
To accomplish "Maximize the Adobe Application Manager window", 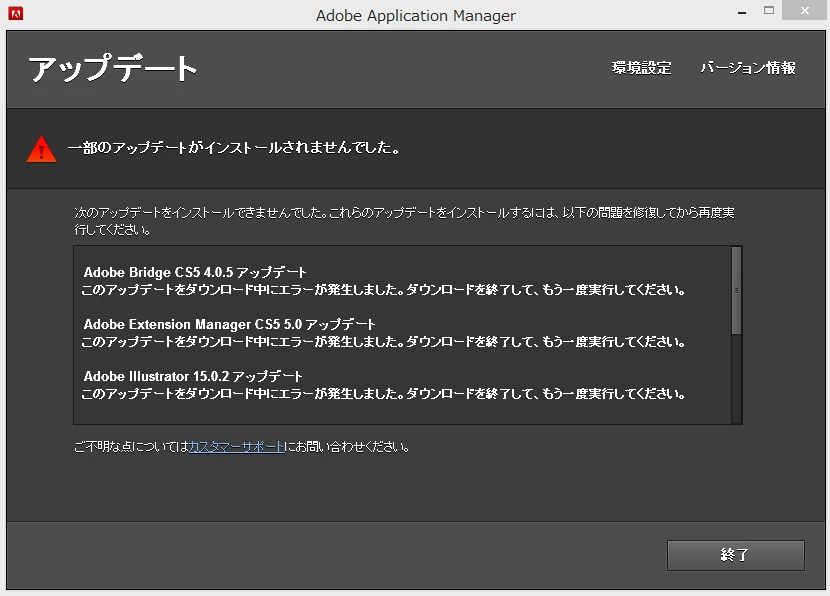I will point(769,11).
